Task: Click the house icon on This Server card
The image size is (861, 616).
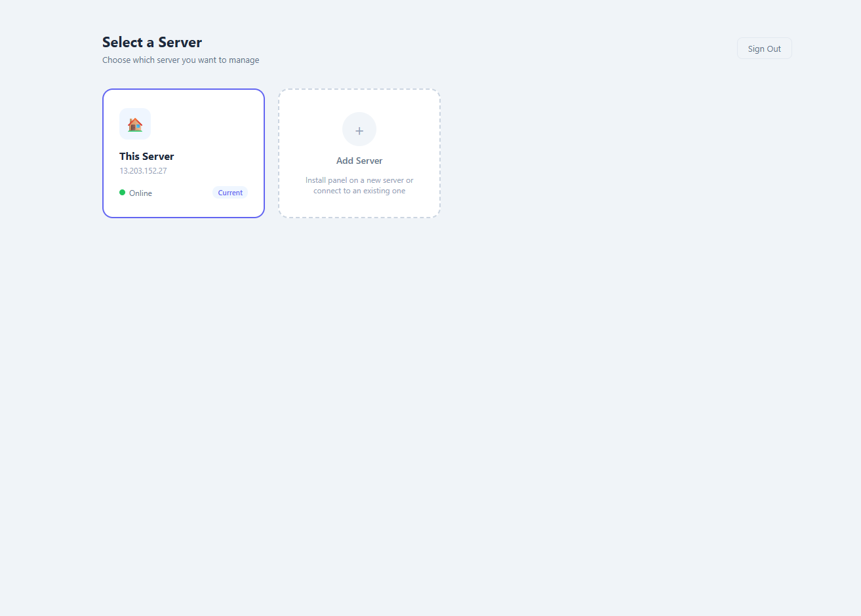Action: (135, 124)
